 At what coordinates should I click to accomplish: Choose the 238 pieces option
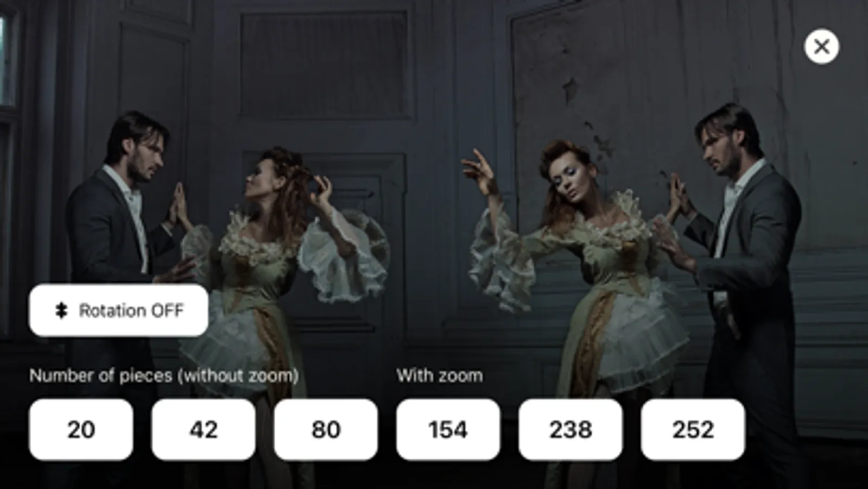[x=571, y=429]
